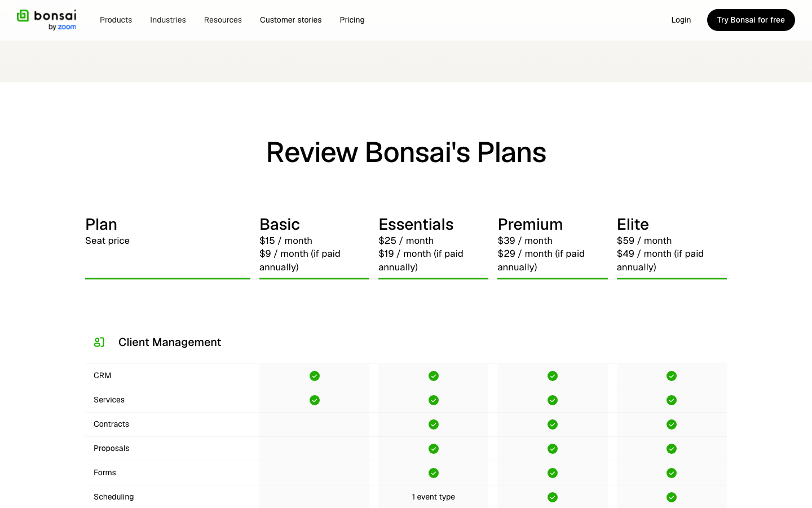The height and width of the screenshot is (508, 812).
Task: Click Try Bonsai for free button
Action: [x=751, y=20]
